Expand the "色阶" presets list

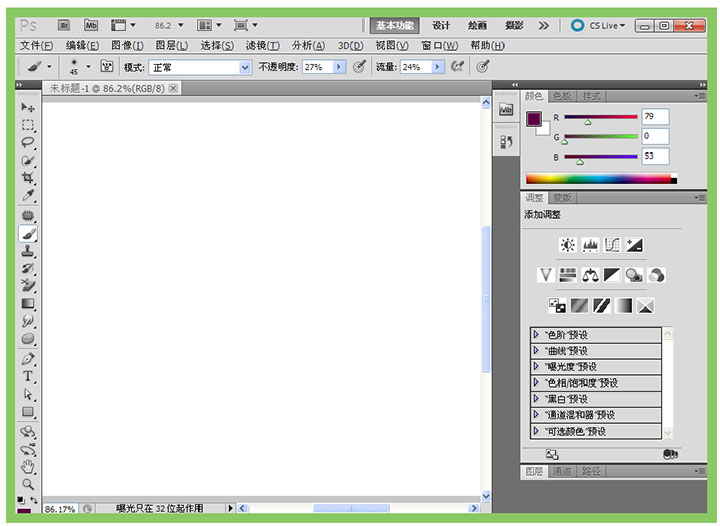[537, 335]
